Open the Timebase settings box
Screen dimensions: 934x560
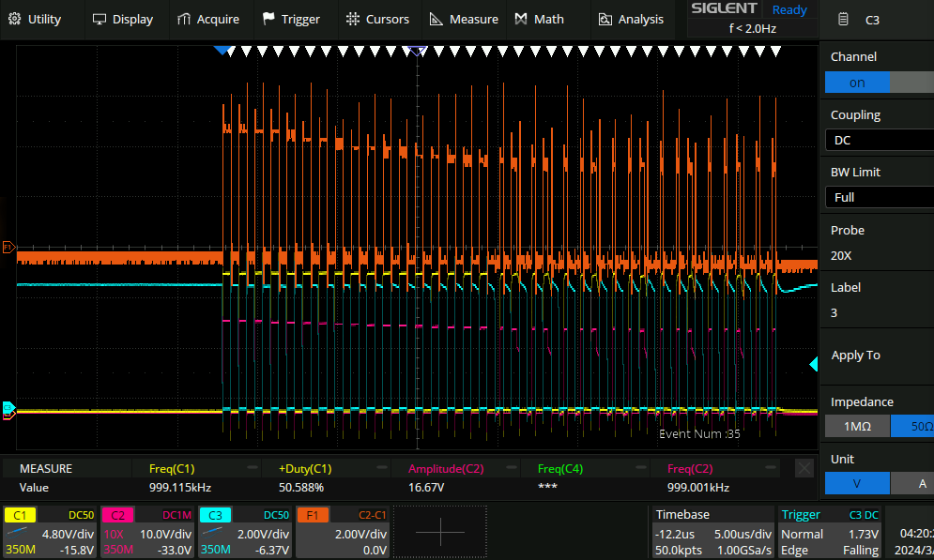(x=712, y=532)
